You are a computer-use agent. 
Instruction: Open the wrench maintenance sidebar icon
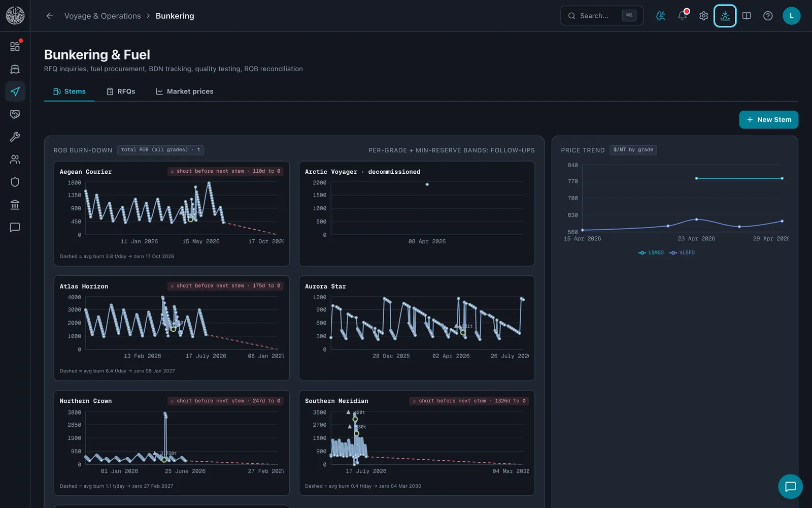click(15, 137)
